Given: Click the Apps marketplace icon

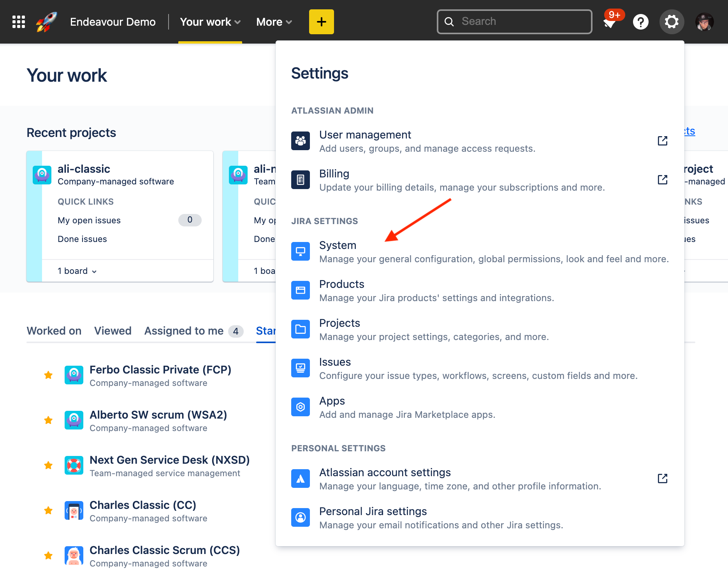Looking at the screenshot, I should [300, 407].
